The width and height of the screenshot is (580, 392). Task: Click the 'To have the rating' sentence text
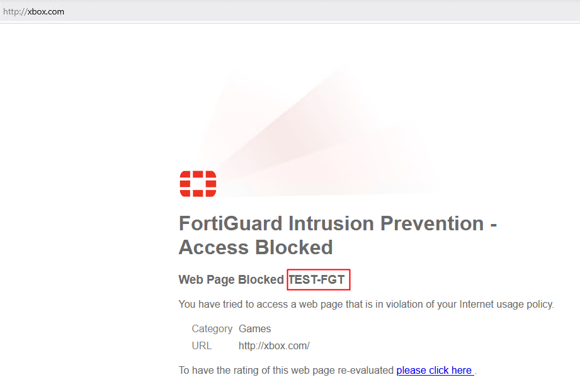tap(287, 370)
